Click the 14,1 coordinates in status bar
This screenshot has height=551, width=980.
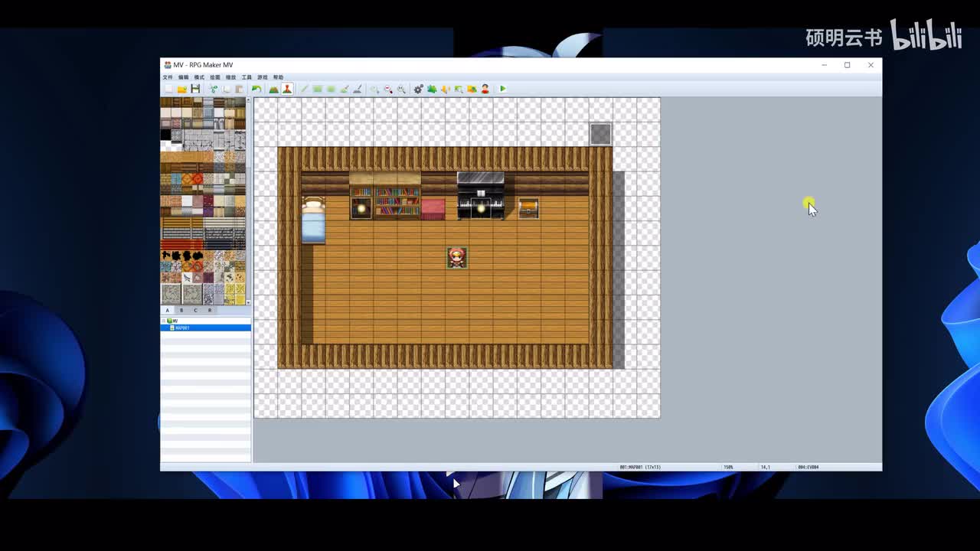point(765,467)
